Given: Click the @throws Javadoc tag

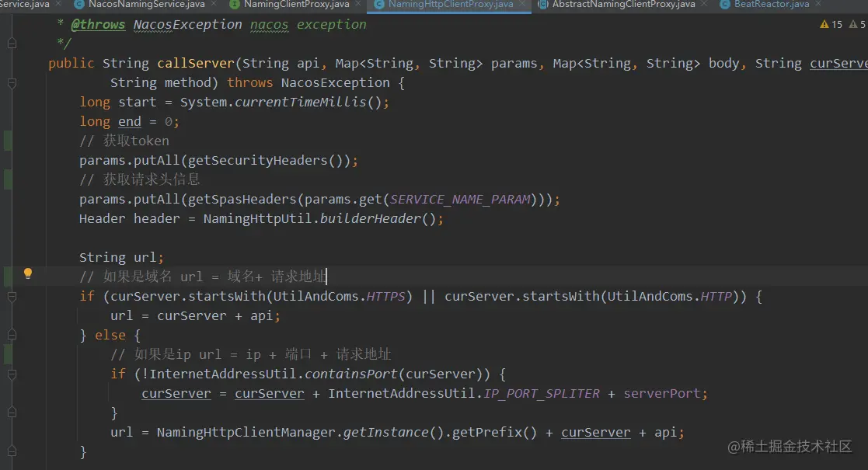Looking at the screenshot, I should coord(98,24).
